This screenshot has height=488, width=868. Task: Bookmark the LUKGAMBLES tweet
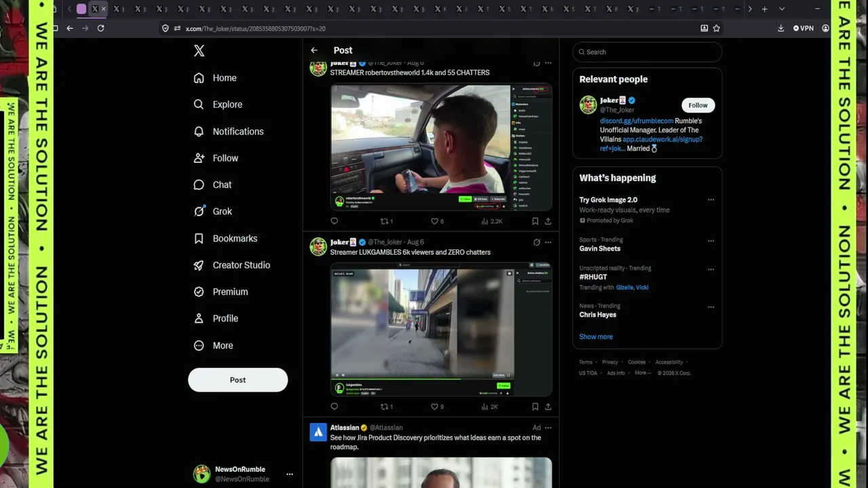click(535, 407)
